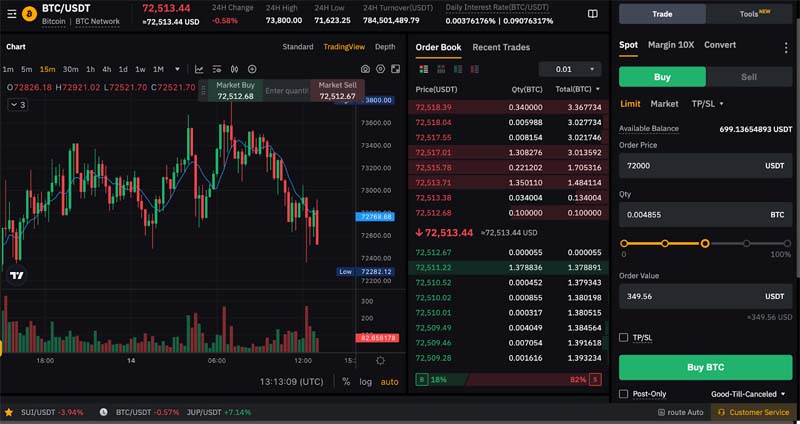Switch order side to Buy
The width and height of the screenshot is (800, 424).
point(662,77)
